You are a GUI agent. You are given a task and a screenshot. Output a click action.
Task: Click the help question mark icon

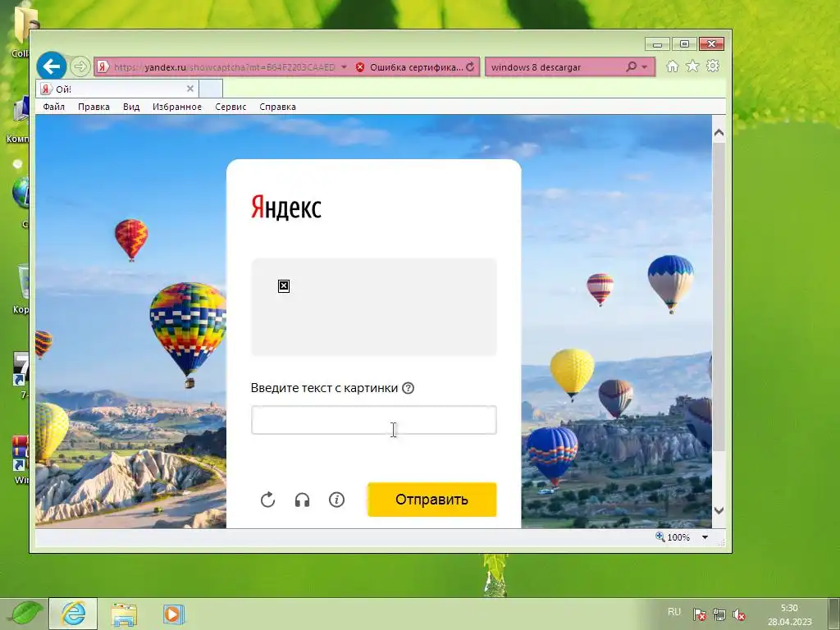tap(408, 388)
